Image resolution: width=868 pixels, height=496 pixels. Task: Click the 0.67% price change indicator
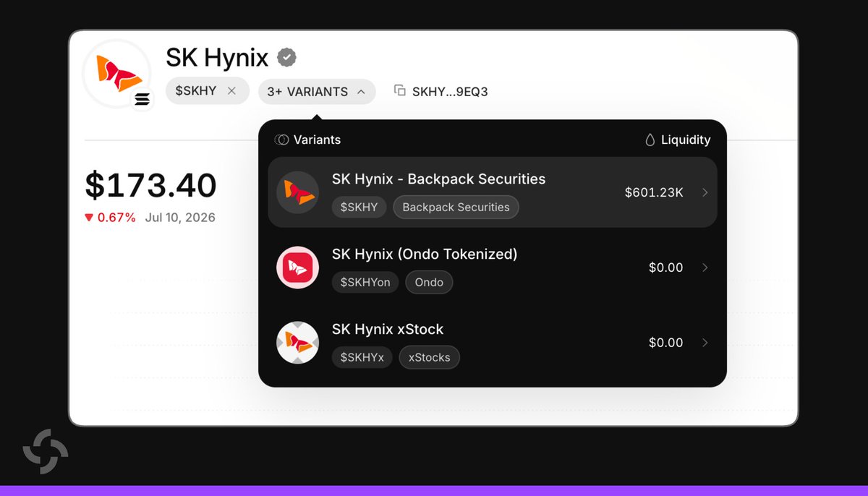coord(110,218)
